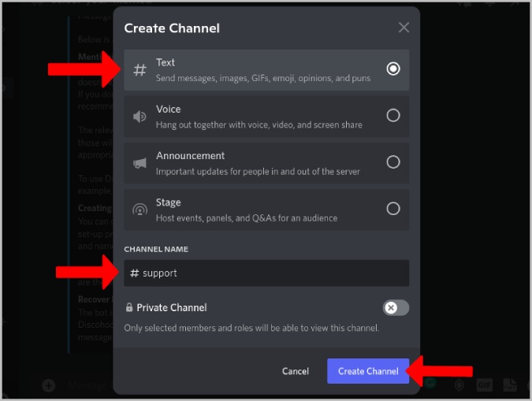Open the GIF picker icon
The image size is (532, 401).
(x=484, y=385)
